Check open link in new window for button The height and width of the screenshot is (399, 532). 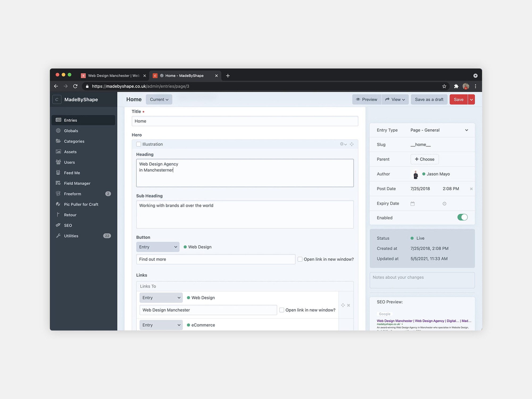(300, 259)
